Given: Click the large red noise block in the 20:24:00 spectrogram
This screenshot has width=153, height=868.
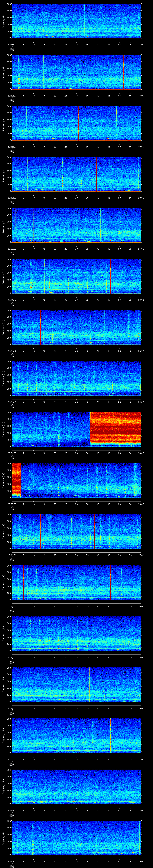Looking at the screenshot, I should [116, 429].
